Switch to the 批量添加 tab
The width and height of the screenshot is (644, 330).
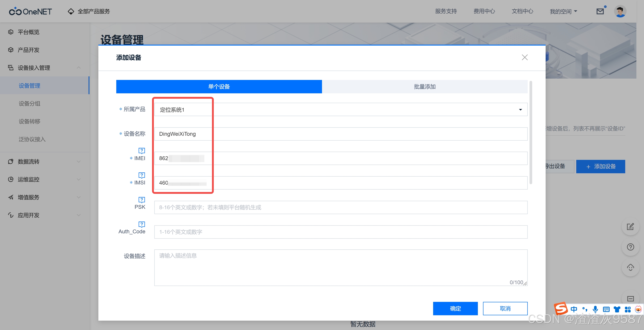coord(424,87)
